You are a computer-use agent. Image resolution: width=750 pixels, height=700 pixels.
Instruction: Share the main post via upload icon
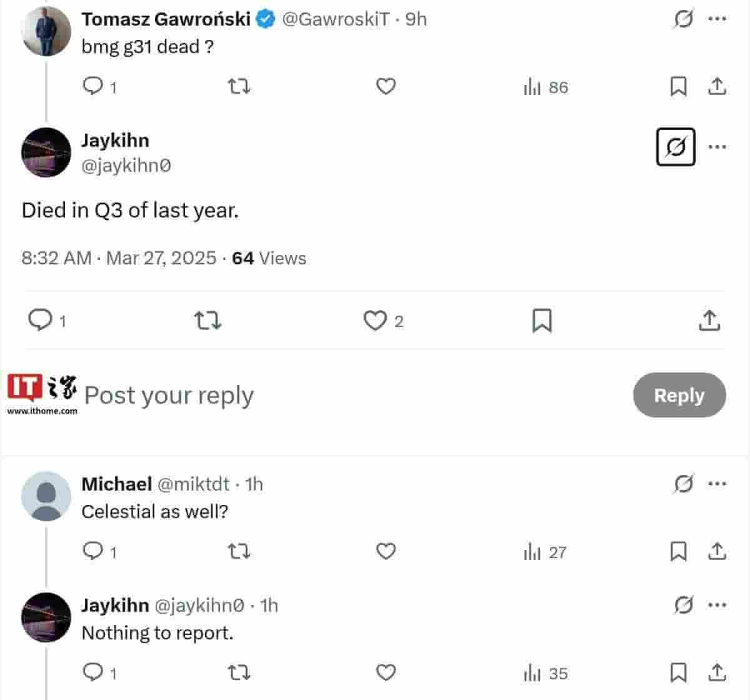(709, 321)
